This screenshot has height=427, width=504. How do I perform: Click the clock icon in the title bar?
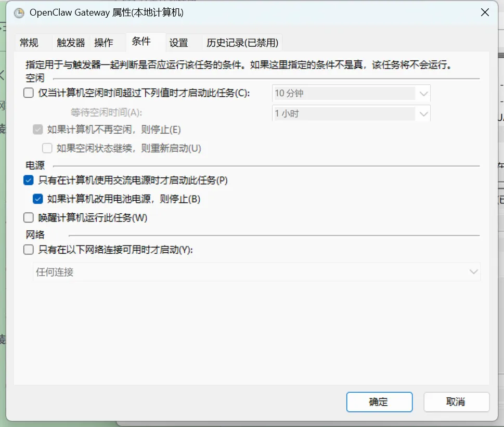[x=19, y=13]
